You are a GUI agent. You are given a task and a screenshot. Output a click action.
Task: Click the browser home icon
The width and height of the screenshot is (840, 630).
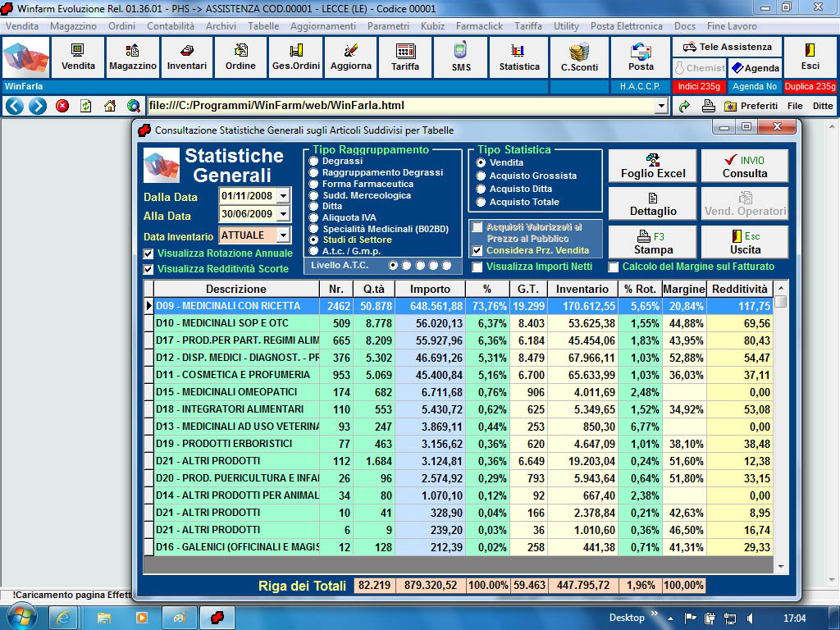click(x=109, y=106)
